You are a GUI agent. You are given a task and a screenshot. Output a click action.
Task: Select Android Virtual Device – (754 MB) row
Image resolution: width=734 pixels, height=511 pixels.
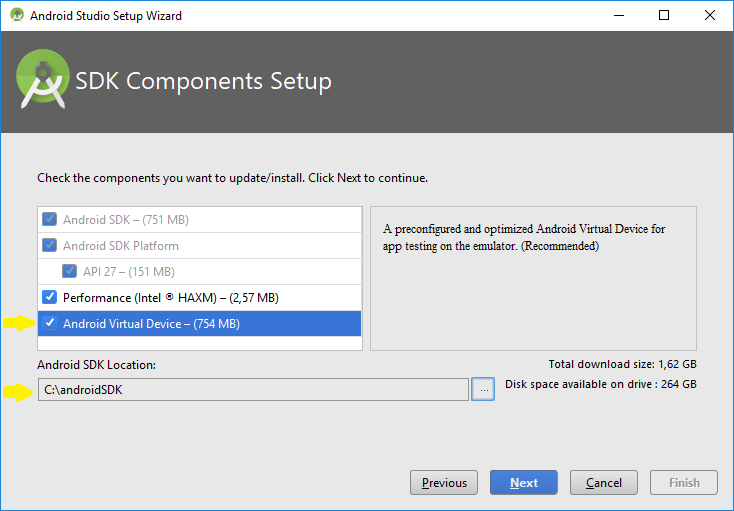coord(199,323)
